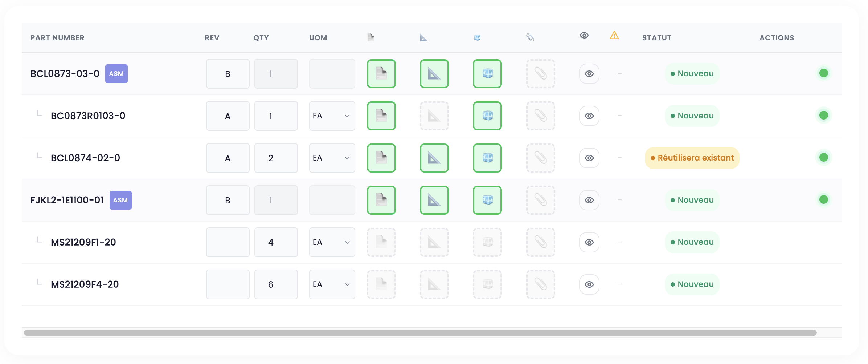The height and width of the screenshot is (364, 868).
Task: Click the PART NUMBER column header
Action: coord(57,38)
